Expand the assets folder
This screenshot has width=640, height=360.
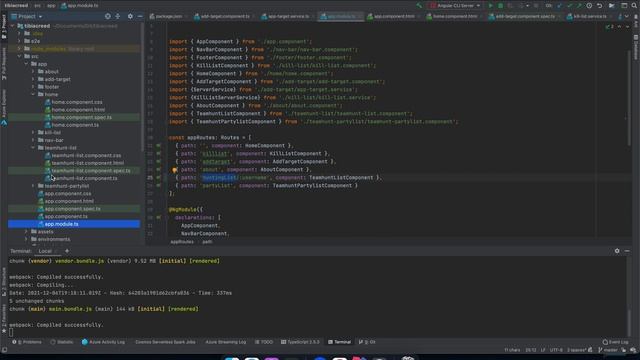(x=26, y=232)
